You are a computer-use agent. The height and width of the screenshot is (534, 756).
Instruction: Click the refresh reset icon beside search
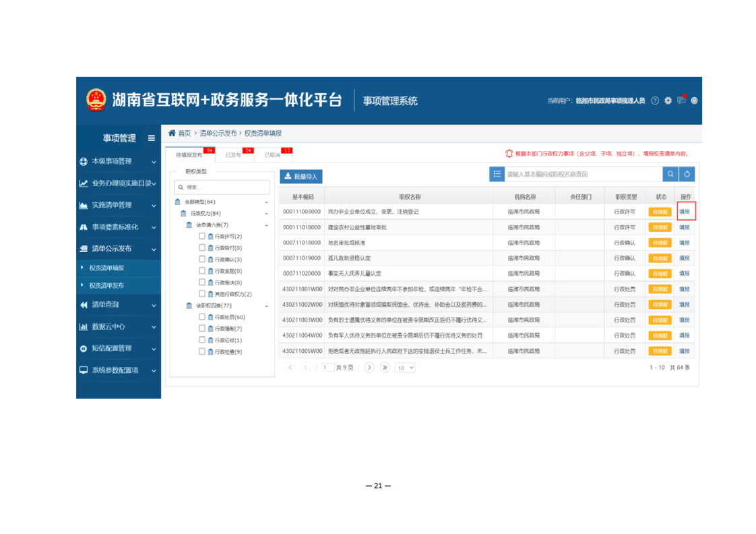tap(687, 174)
